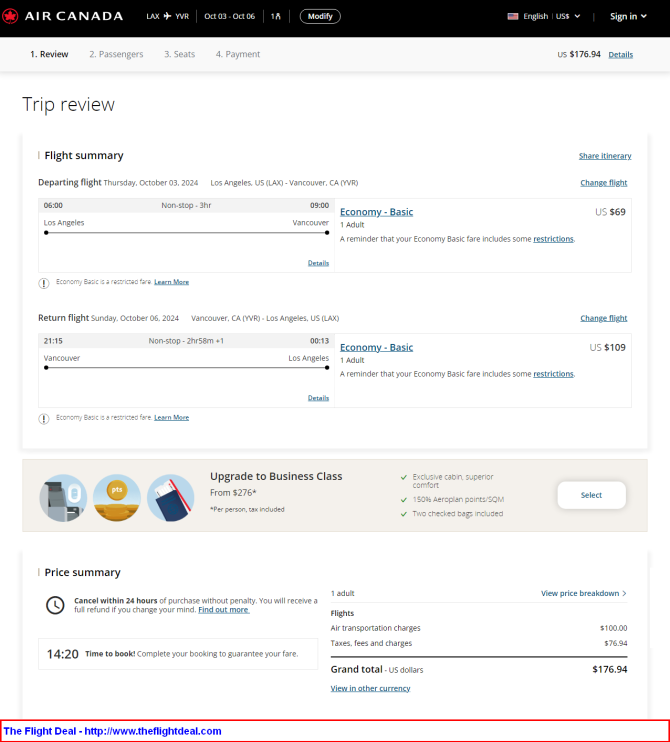Go to step 3. Seats
670x742 pixels.
coord(179,54)
